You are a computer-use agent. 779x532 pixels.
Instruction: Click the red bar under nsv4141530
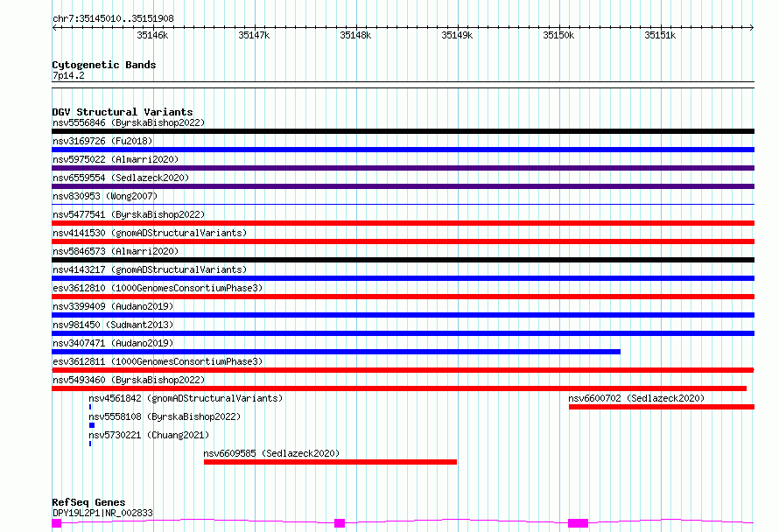403,241
